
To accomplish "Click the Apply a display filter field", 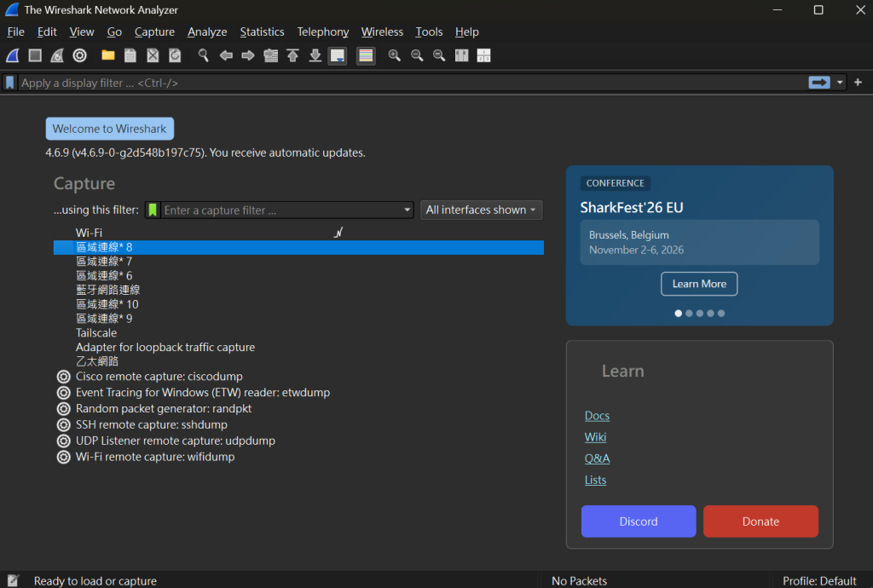I will [x=412, y=83].
